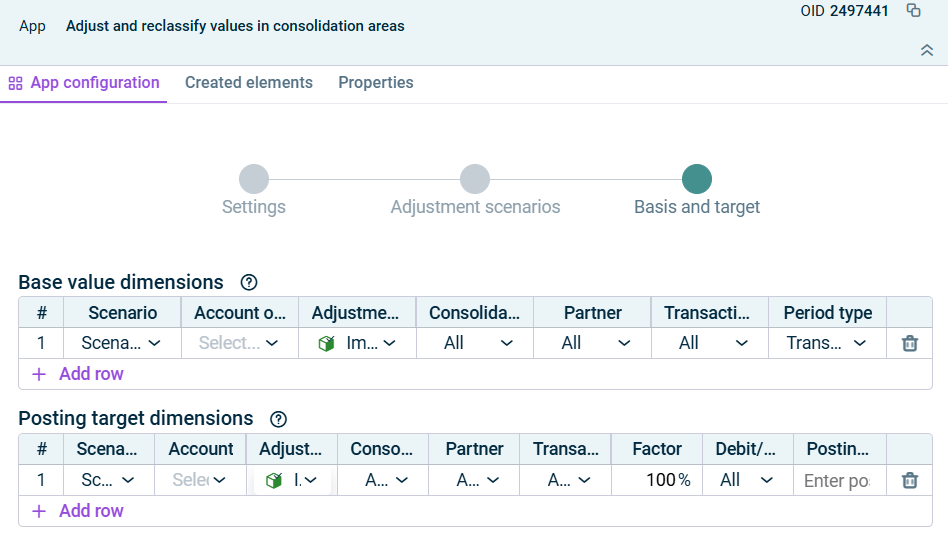
Task: Click green cube icon in base Adjustment cell
Action: click(326, 343)
